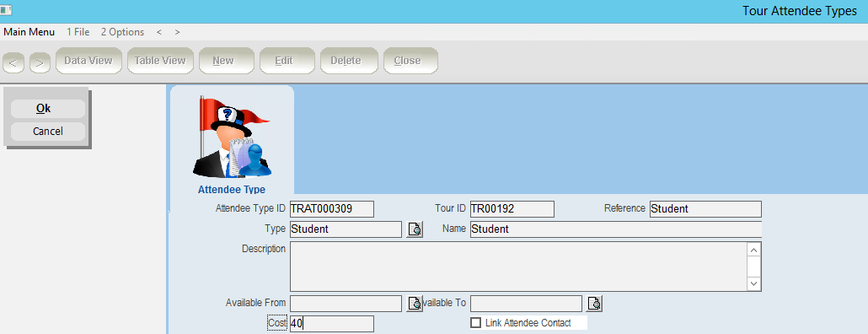Open Main Menu
868x334 pixels.
coord(29,32)
